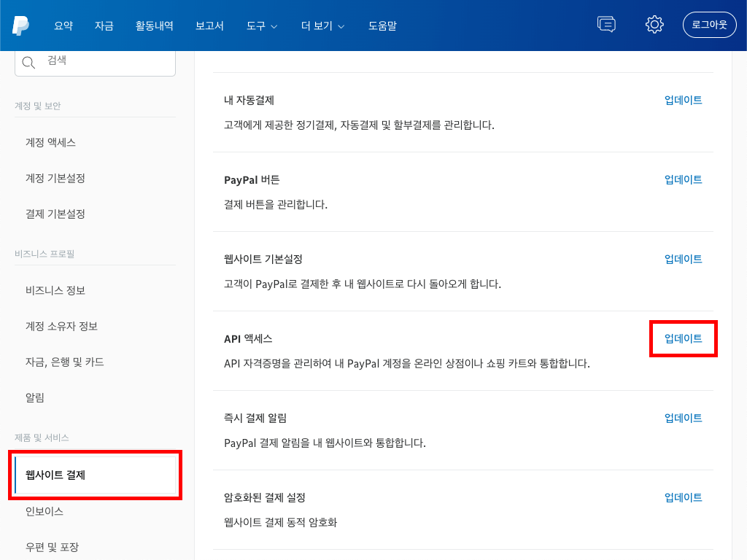
Task: Click text 결제 버튼을 관리합니다.
Action: (276, 205)
